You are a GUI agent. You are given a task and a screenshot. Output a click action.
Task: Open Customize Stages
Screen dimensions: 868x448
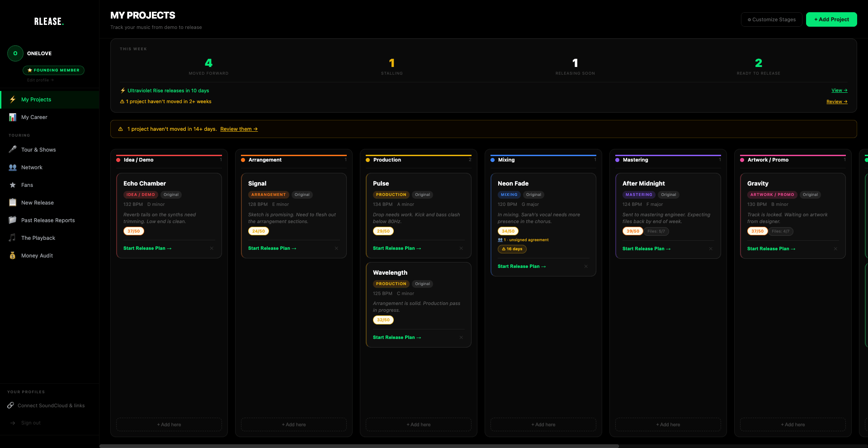click(772, 19)
